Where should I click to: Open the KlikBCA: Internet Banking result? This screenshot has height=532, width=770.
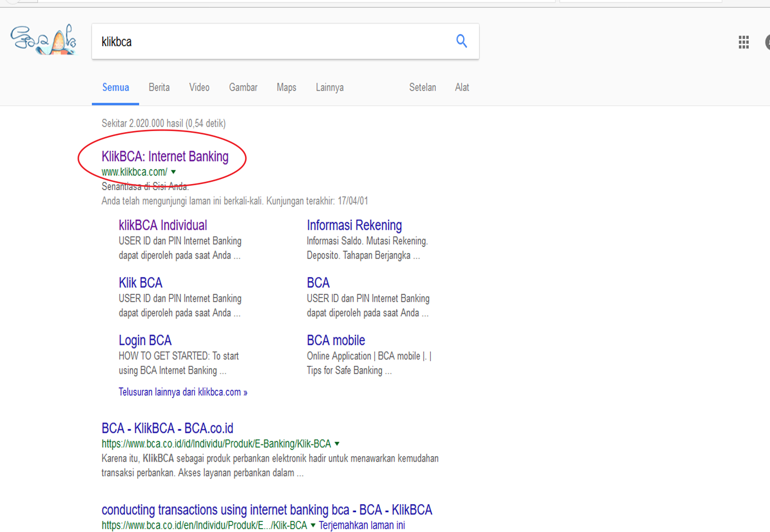click(165, 157)
